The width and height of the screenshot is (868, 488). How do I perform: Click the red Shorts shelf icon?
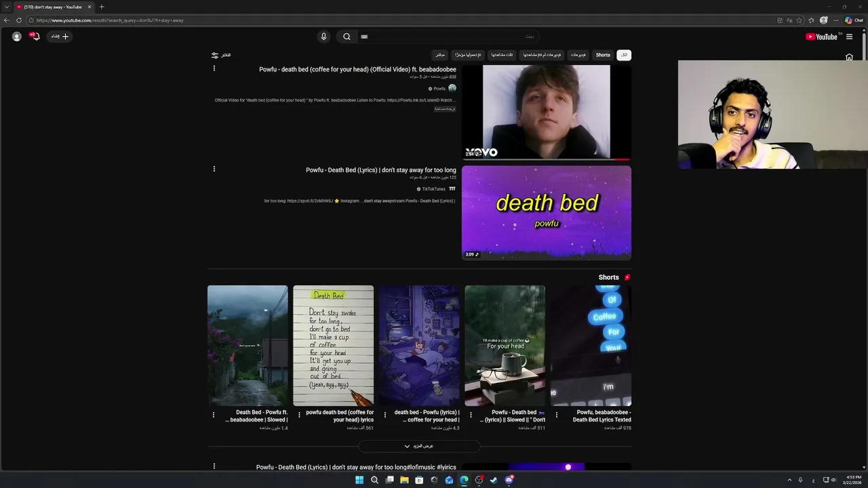coord(627,277)
